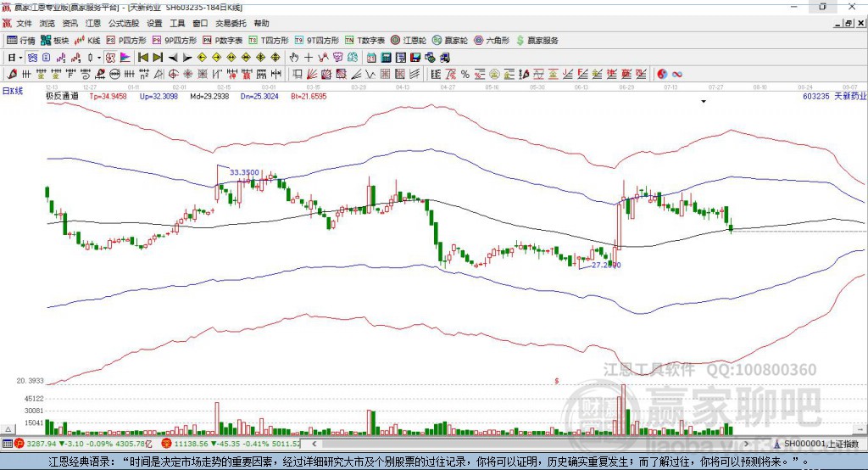Toggle the K线 chart view
The width and height of the screenshot is (868, 470).
tap(87, 41)
